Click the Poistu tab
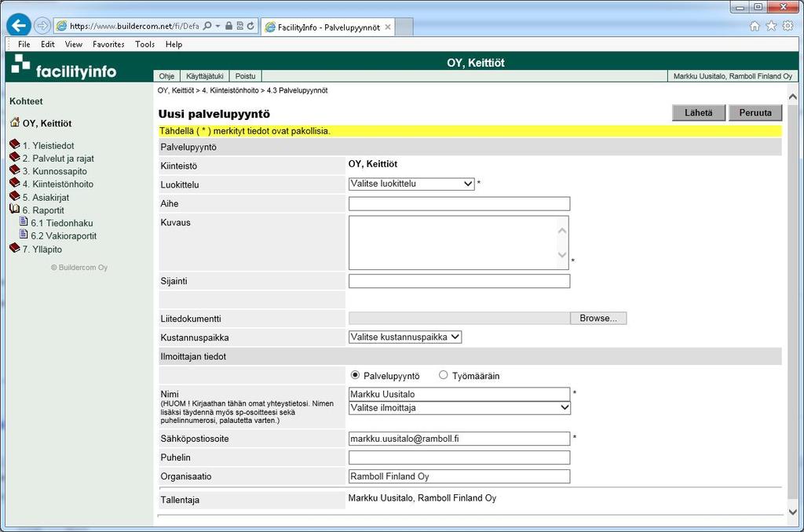 (x=245, y=76)
